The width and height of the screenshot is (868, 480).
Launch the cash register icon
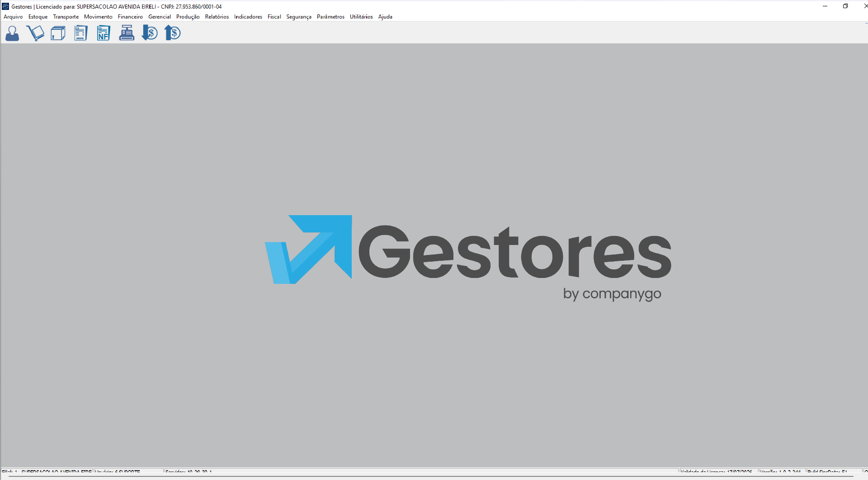(x=127, y=33)
